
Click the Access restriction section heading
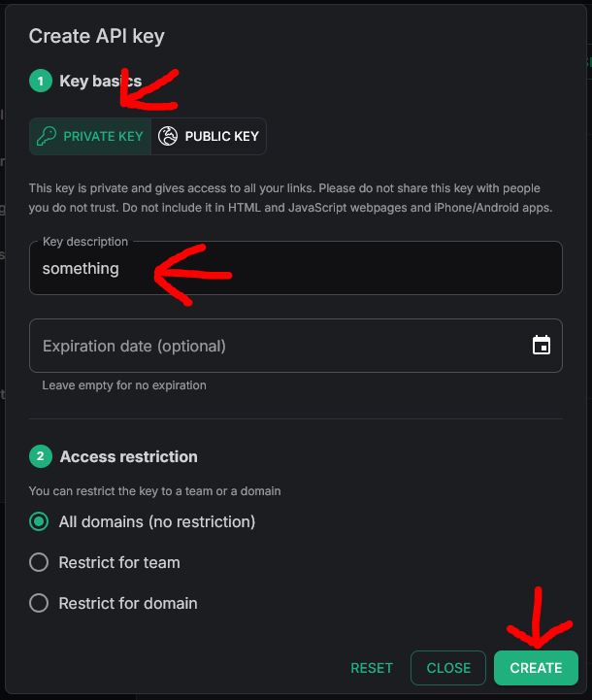pyautogui.click(x=128, y=456)
